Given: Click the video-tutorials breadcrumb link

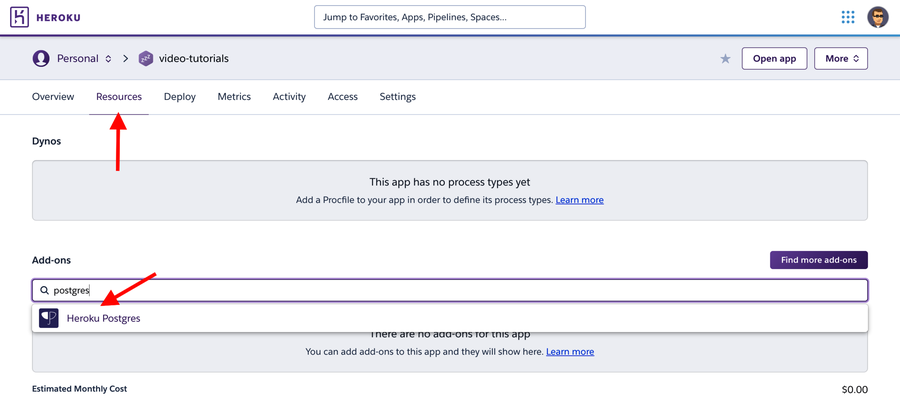Looking at the screenshot, I should (194, 59).
